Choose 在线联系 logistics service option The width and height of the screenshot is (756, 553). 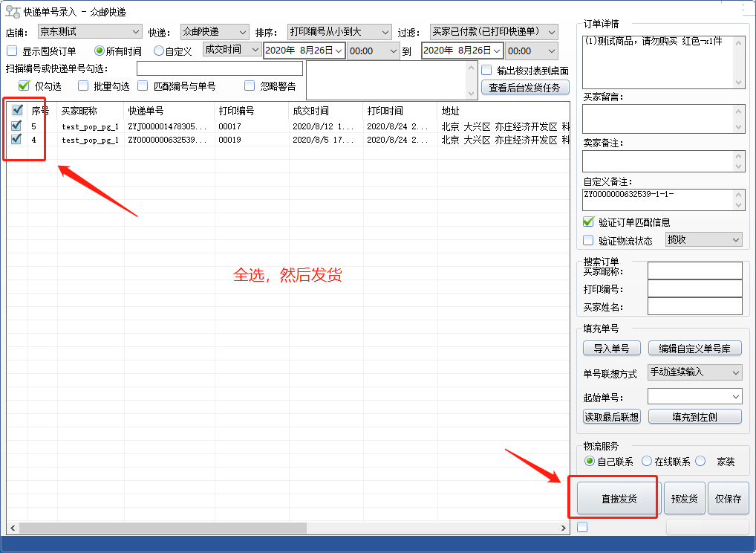click(647, 462)
